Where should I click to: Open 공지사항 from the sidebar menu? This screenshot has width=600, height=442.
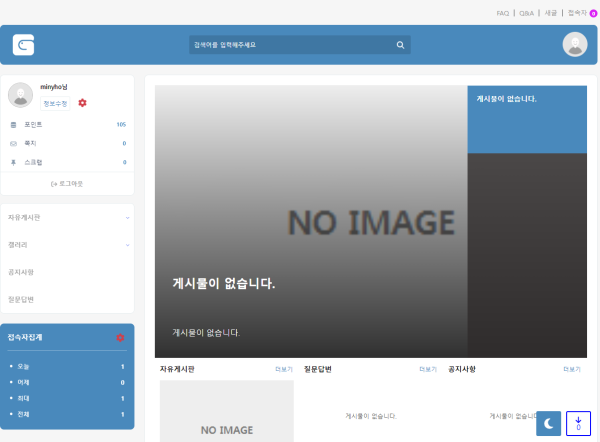(x=22, y=272)
